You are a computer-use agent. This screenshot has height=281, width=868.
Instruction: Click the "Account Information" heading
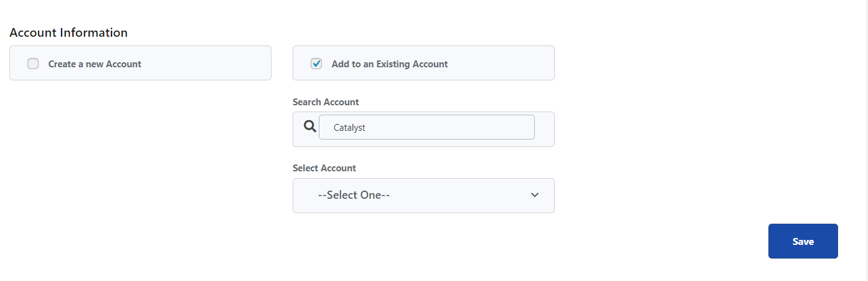(68, 32)
